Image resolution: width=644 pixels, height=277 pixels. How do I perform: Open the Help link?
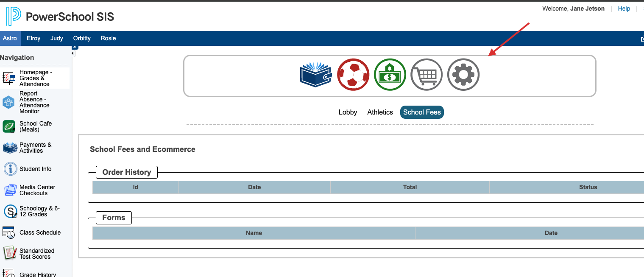click(624, 8)
